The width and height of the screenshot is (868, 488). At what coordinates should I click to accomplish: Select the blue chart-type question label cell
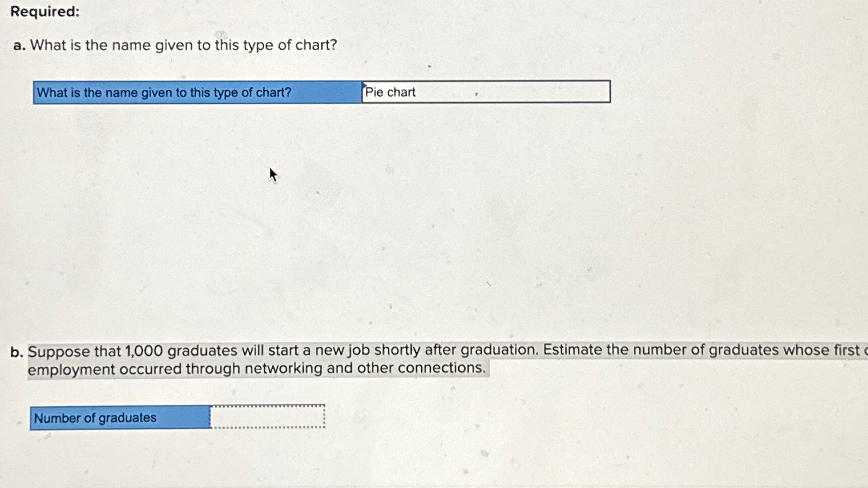pos(197,93)
